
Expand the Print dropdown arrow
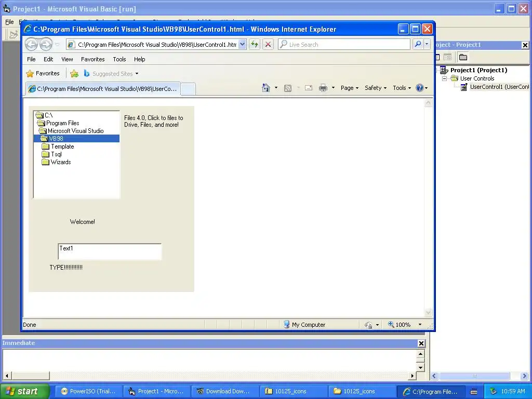pyautogui.click(x=333, y=88)
